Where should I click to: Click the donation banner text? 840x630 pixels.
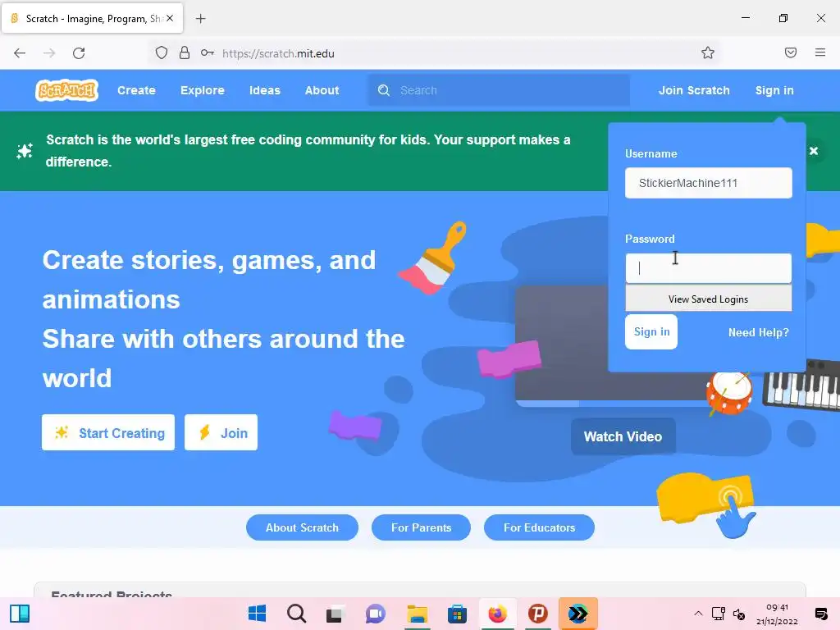(x=308, y=151)
